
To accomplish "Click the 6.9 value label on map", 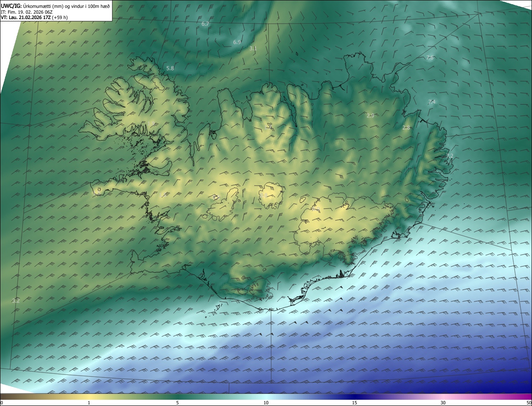I will click(237, 42).
